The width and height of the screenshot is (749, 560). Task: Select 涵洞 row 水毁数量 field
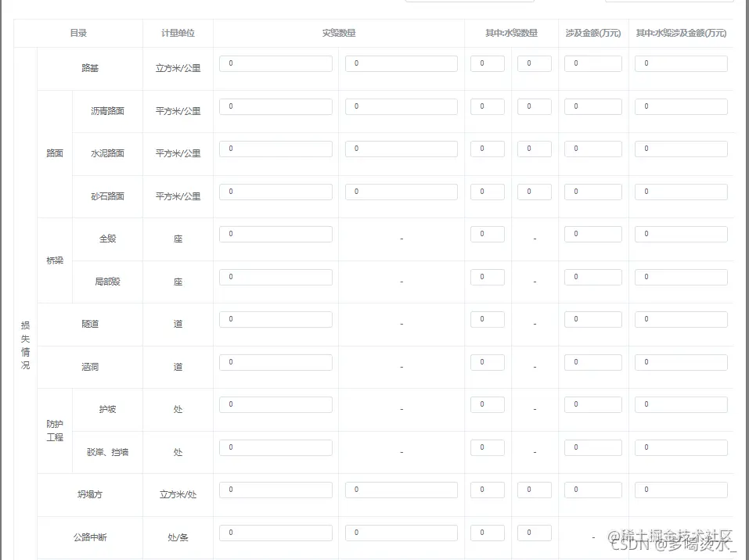pos(488,362)
